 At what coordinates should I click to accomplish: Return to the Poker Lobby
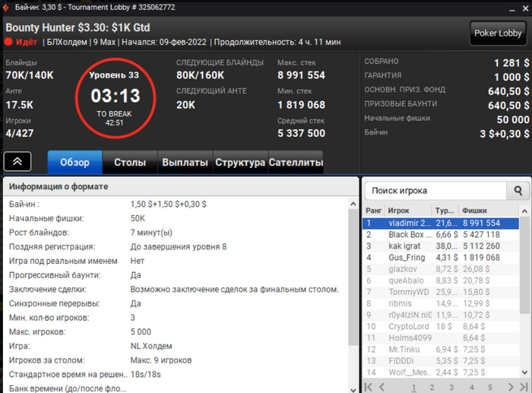(498, 33)
